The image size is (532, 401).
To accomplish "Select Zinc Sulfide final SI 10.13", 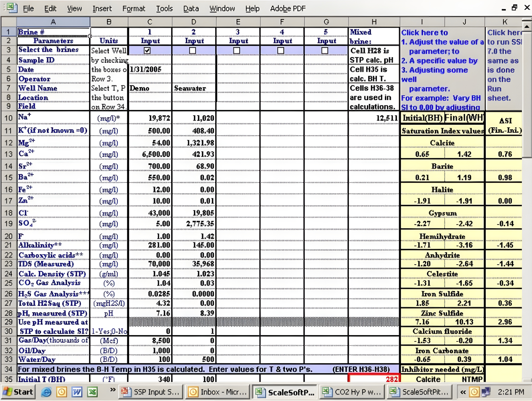I will pos(464,322).
